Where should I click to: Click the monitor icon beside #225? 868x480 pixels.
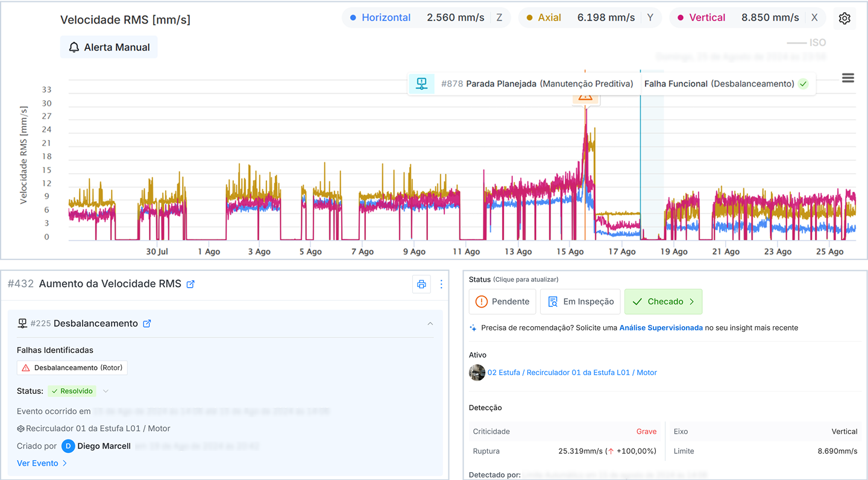(x=22, y=324)
